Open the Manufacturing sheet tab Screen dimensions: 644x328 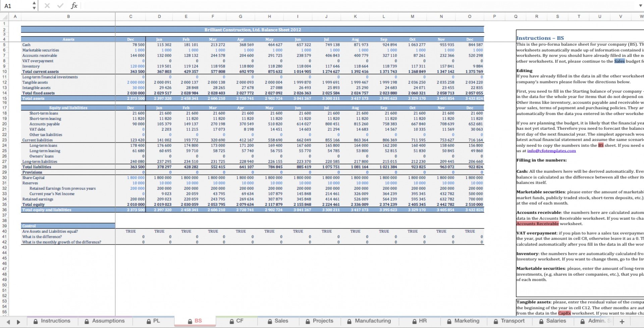click(x=369, y=321)
